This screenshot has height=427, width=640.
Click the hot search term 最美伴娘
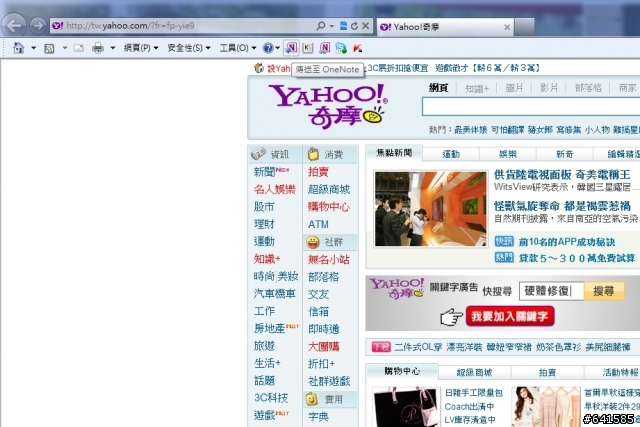point(471,130)
